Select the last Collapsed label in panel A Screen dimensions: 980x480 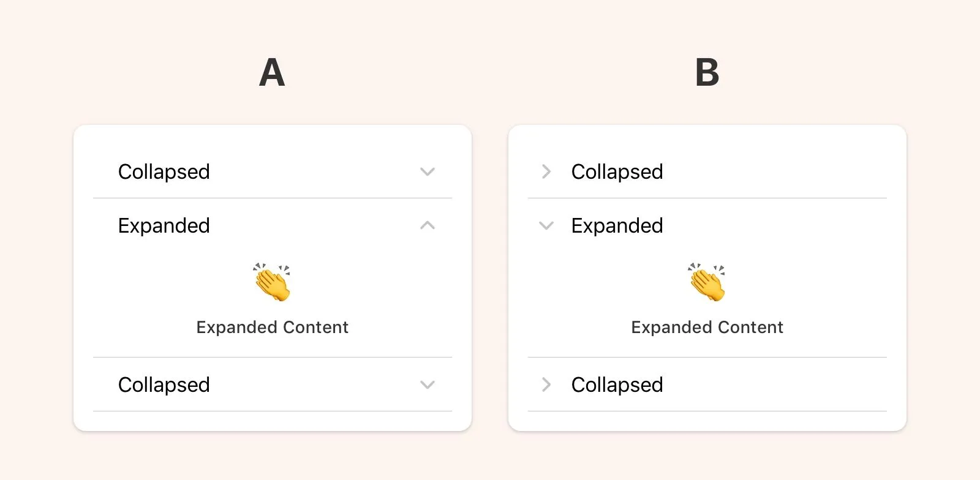coord(164,384)
